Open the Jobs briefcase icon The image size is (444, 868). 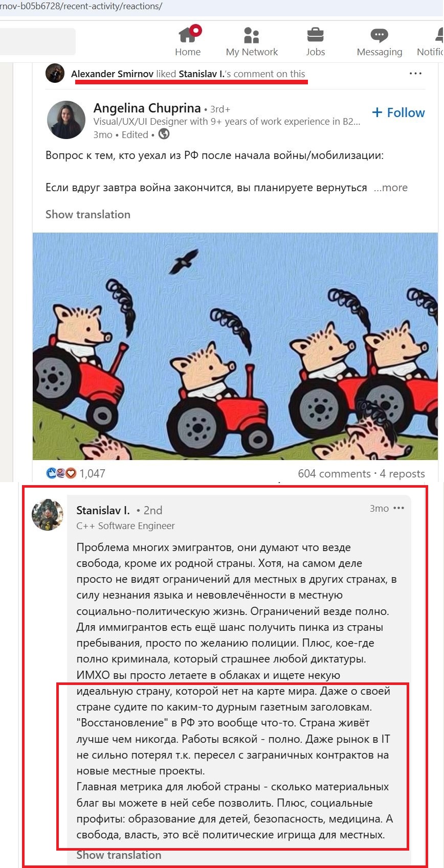click(315, 35)
